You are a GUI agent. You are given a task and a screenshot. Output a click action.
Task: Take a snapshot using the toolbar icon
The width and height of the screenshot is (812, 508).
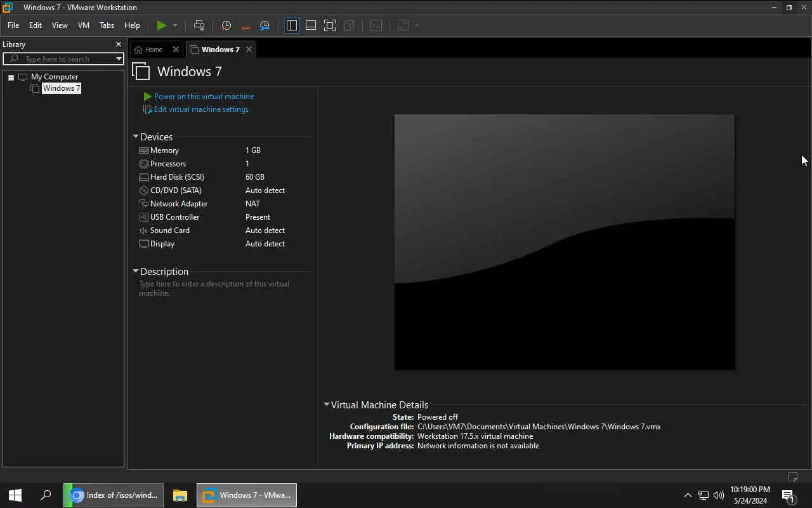coord(226,25)
